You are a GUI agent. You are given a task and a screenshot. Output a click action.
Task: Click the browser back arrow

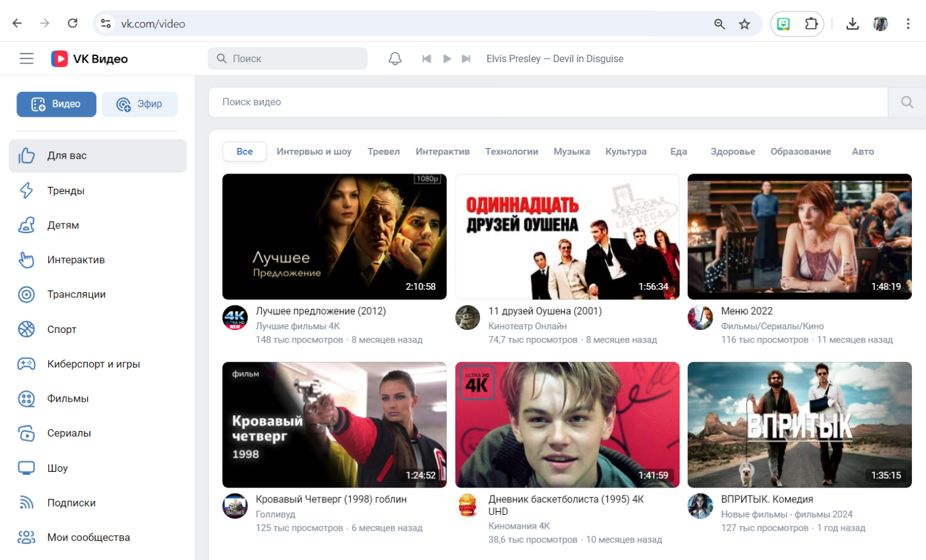pyautogui.click(x=17, y=23)
